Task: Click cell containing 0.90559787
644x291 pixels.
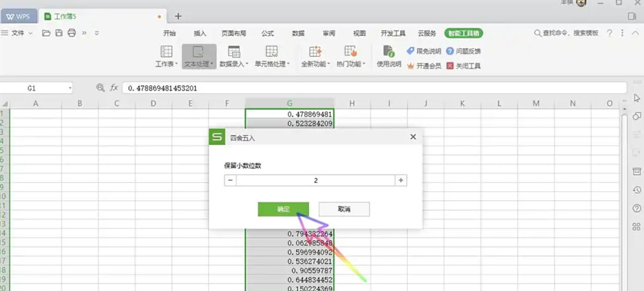Action: point(290,270)
